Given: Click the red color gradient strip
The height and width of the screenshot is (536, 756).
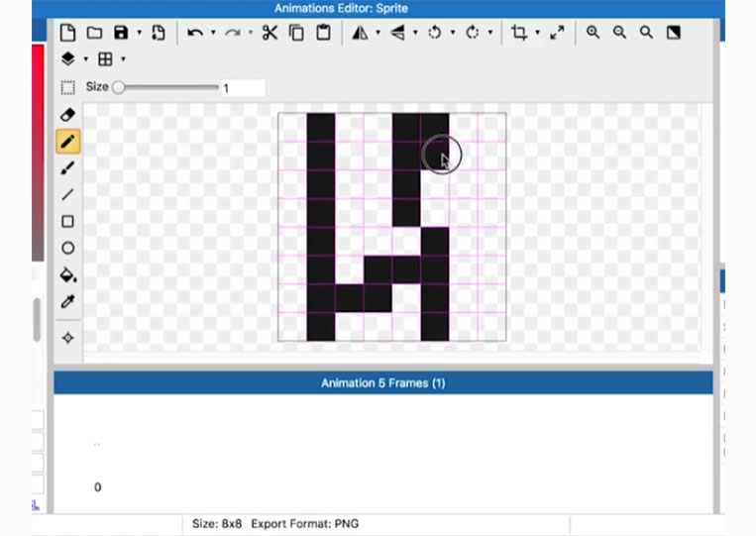Looking at the screenshot, I should pos(38,154).
